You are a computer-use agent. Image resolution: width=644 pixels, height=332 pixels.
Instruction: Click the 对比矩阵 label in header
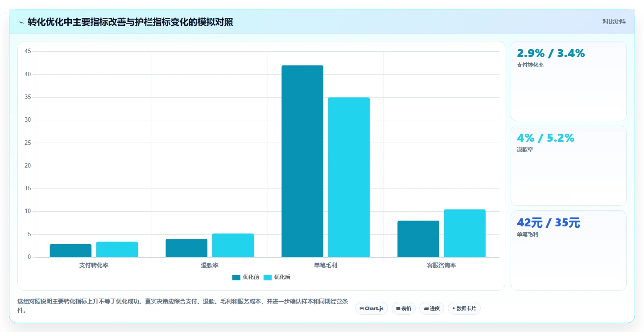click(x=614, y=22)
